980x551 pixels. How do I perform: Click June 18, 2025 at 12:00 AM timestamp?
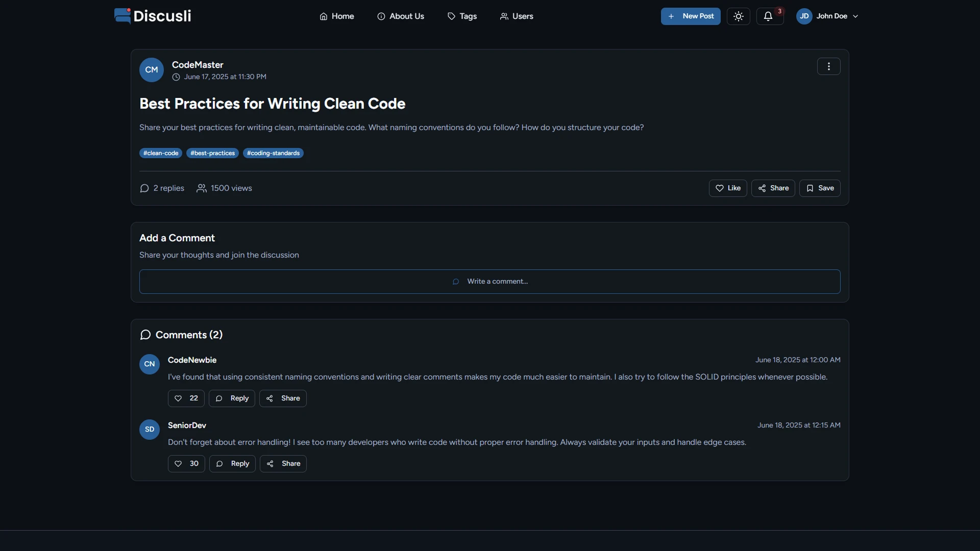[798, 360]
